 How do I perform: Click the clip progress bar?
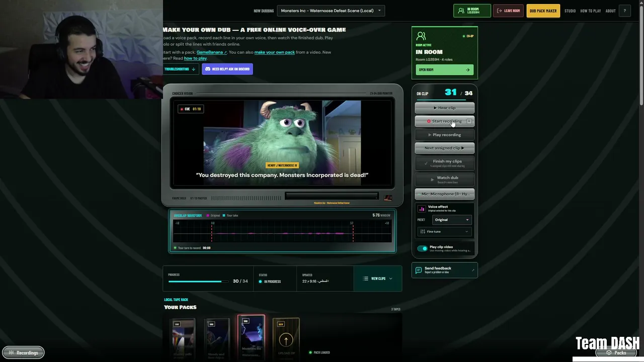coord(198,282)
